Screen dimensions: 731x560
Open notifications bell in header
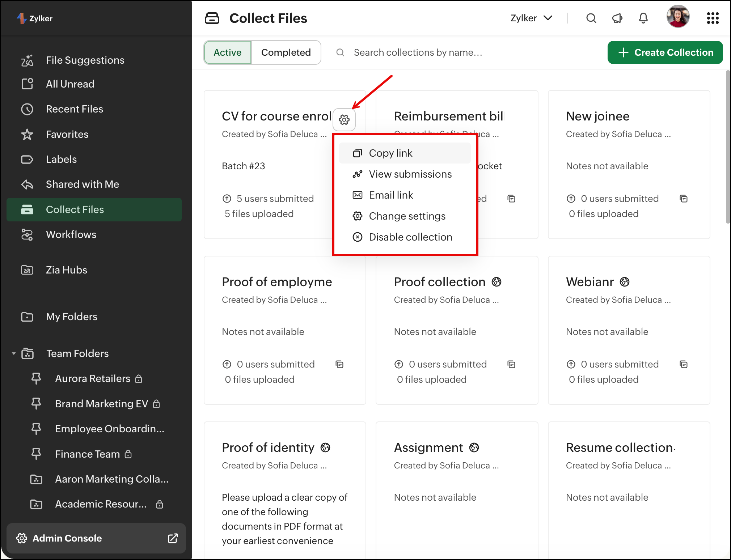[x=643, y=18]
